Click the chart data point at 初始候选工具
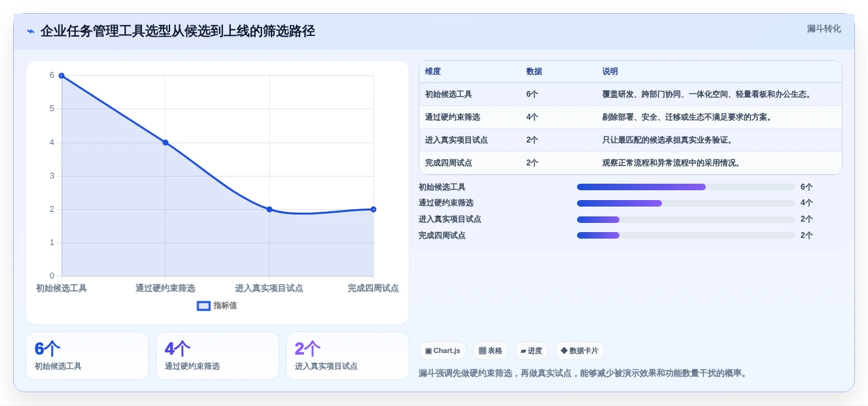Screen dimensions: 868x406 tap(61, 76)
